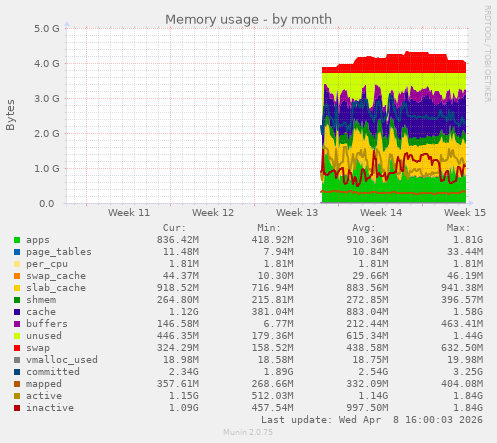Viewport: 497px width, 443px height.
Task: Click the apps current value 836.42M
Action: point(178,240)
